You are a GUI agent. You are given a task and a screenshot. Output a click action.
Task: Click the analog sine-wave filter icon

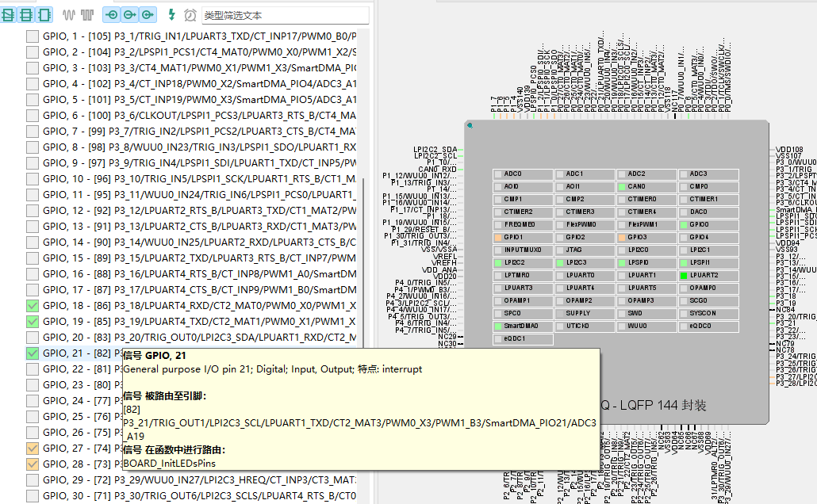[x=68, y=14]
